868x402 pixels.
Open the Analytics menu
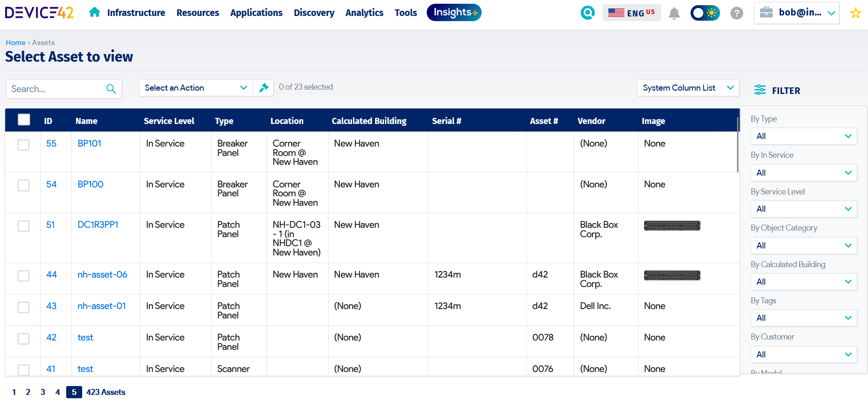(x=364, y=13)
